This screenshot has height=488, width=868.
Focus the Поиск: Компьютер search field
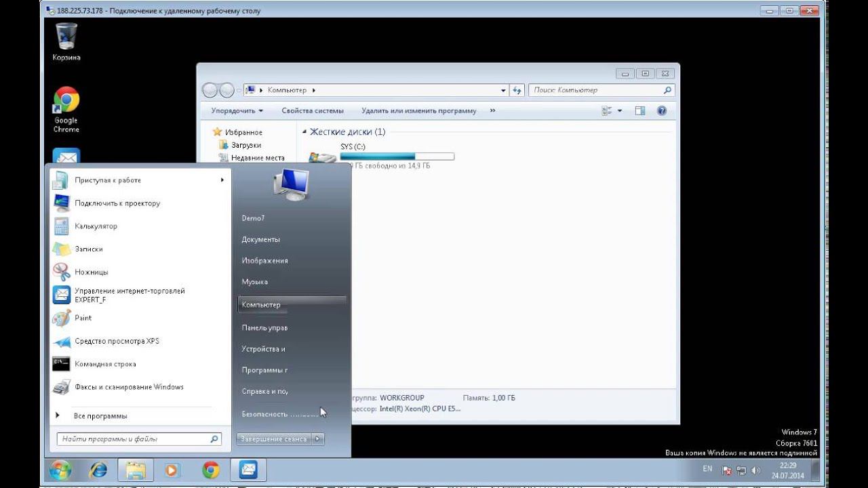(602, 90)
